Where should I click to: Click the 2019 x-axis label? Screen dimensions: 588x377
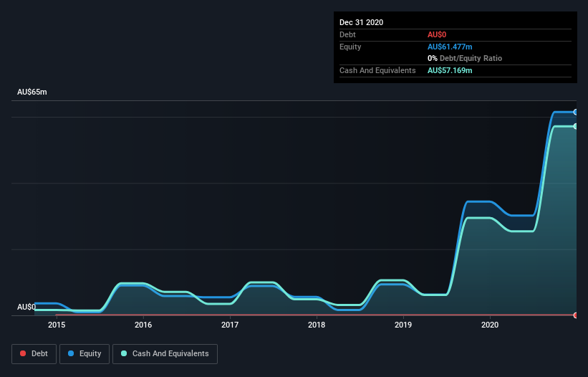pos(403,325)
